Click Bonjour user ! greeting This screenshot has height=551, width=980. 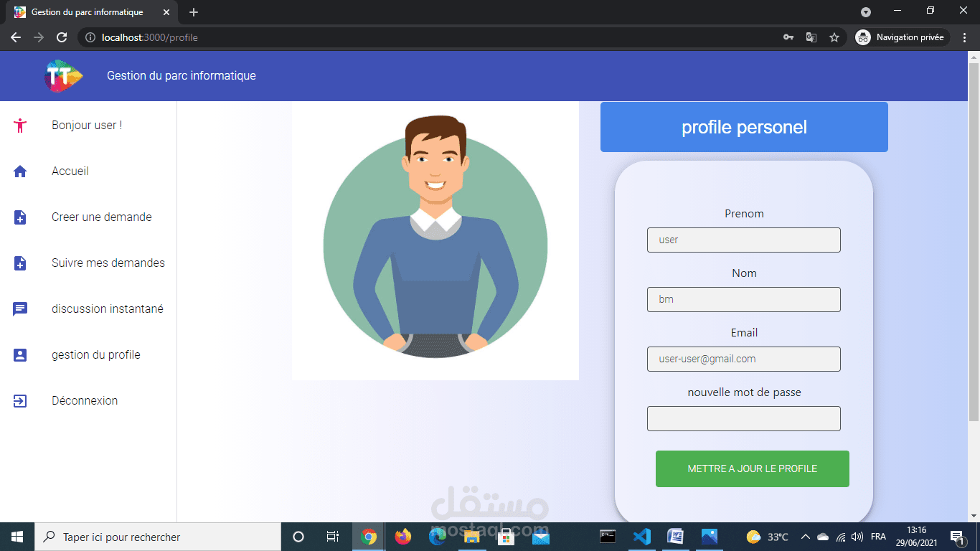click(87, 126)
